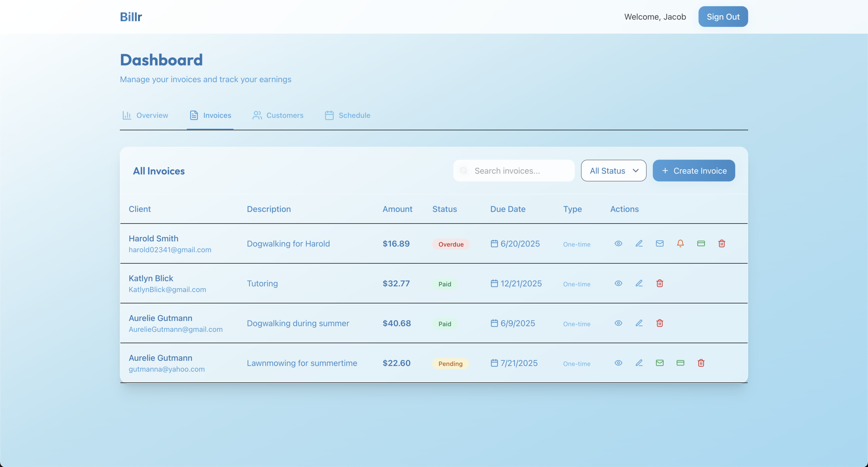The height and width of the screenshot is (467, 868).
Task: Send email for Harold Smith's overdue invoice
Action: pyautogui.click(x=659, y=243)
